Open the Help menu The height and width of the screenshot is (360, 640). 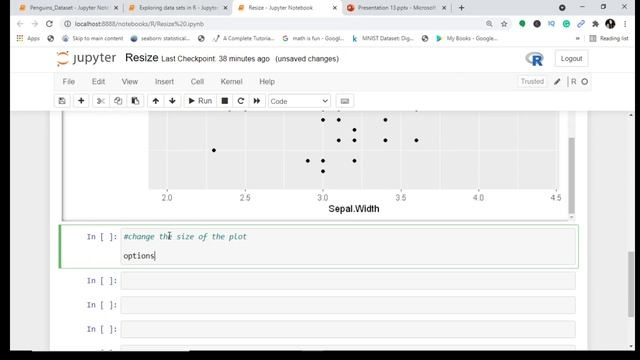[267, 82]
